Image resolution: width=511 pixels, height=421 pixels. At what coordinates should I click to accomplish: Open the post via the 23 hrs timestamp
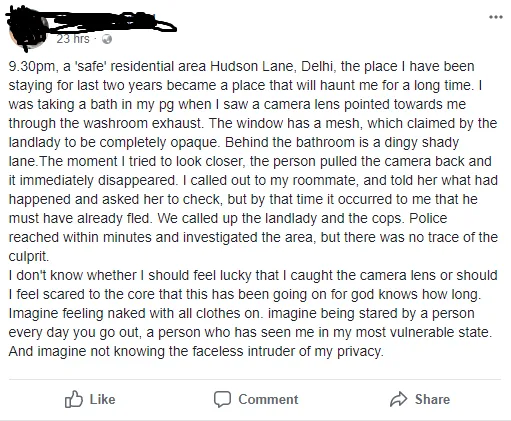73,39
